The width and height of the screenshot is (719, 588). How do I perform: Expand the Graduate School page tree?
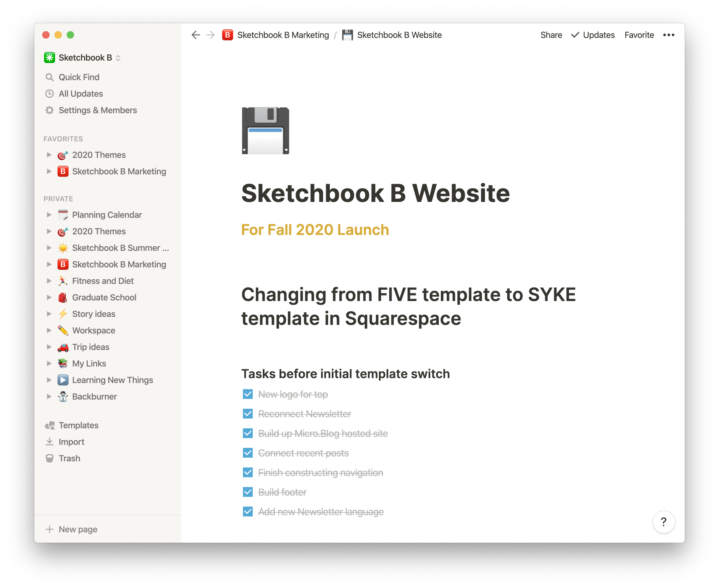pyautogui.click(x=49, y=297)
